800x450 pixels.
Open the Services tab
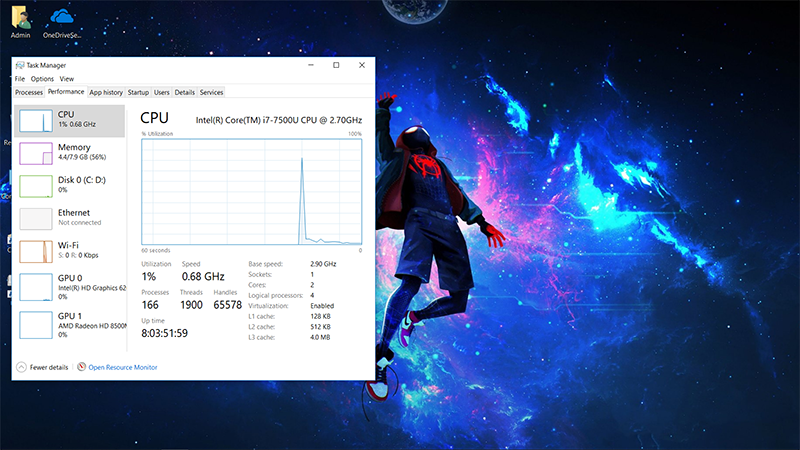click(x=211, y=92)
